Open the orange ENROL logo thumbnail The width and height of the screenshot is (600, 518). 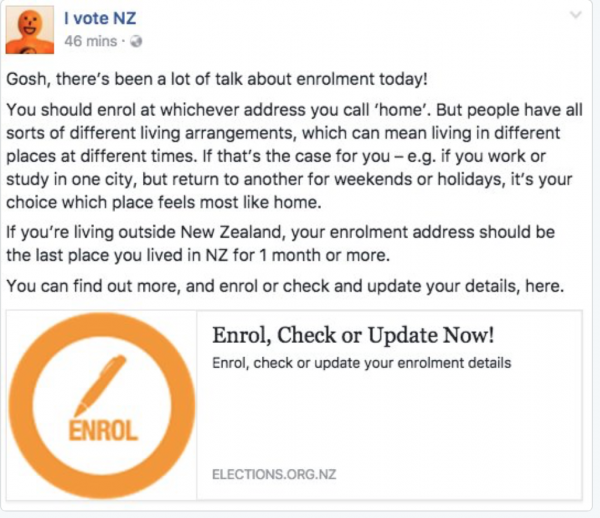coord(105,404)
